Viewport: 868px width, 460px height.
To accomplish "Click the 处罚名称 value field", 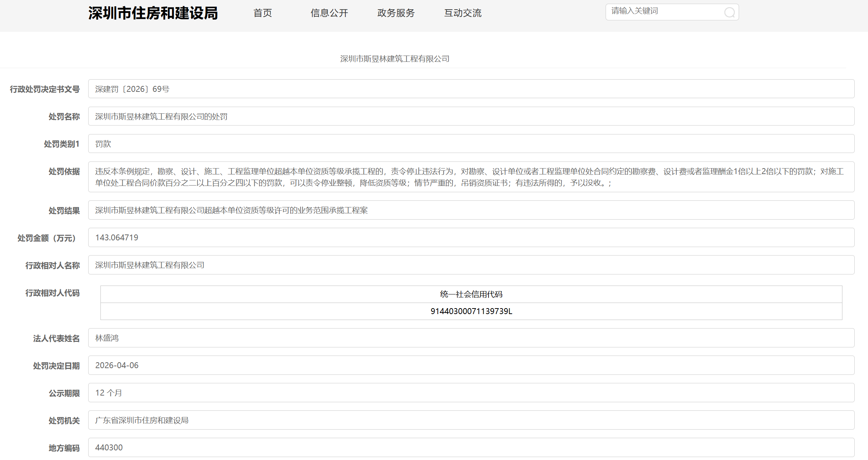I will [x=471, y=116].
